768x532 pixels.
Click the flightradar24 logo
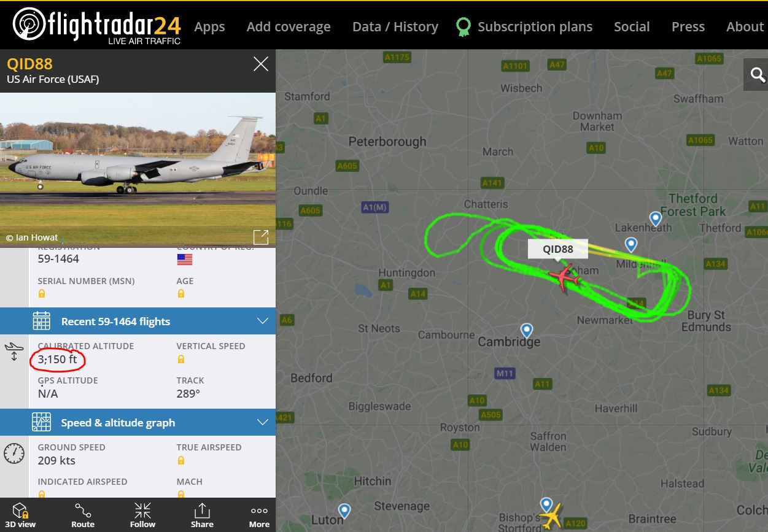pyautogui.click(x=97, y=26)
